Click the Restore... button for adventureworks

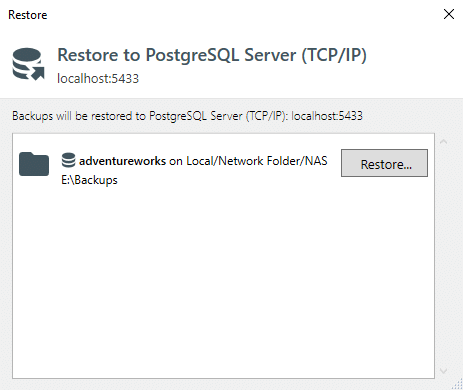pyautogui.click(x=384, y=163)
